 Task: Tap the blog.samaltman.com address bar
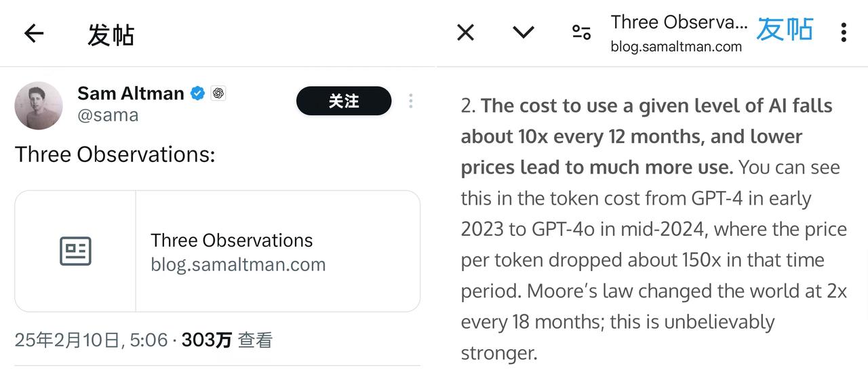point(679,33)
